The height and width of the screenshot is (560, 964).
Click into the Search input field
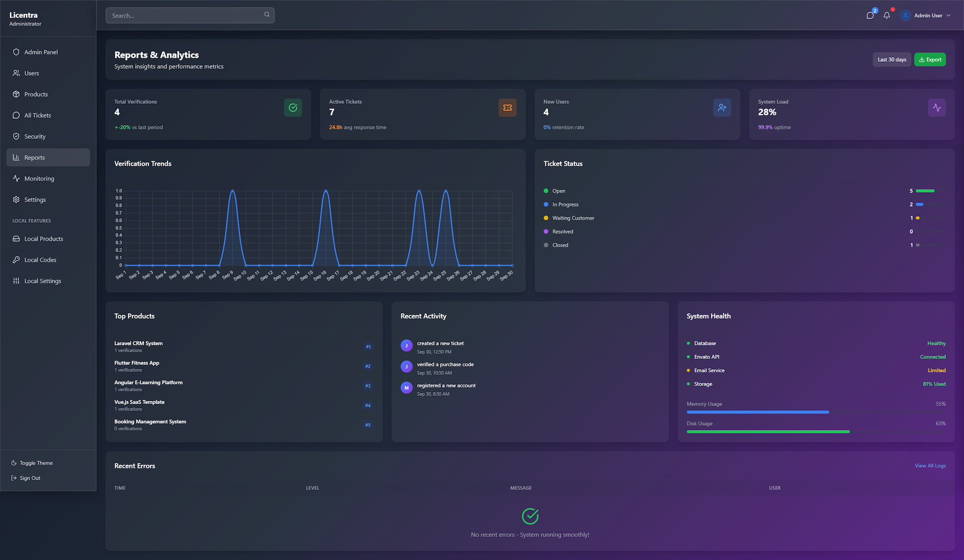tap(186, 16)
